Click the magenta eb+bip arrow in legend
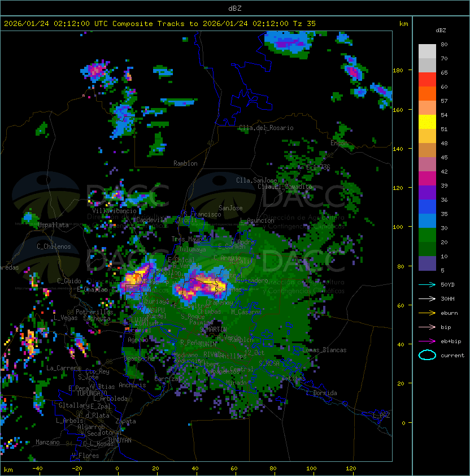Viewport: 470px width, 476px height. tap(427, 341)
